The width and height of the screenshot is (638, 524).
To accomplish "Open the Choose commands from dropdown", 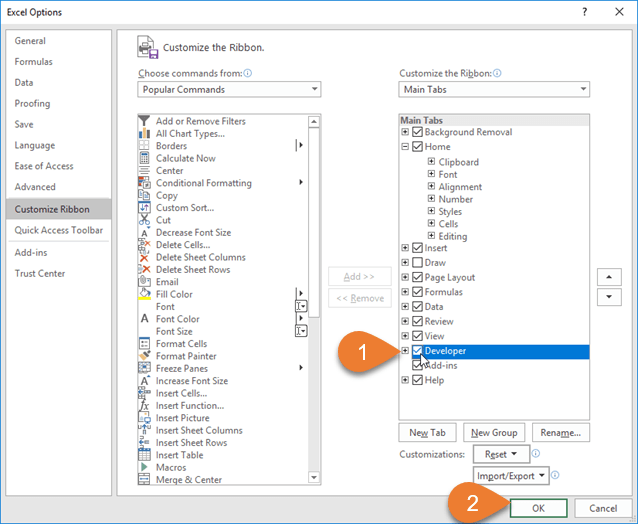I will 229,90.
